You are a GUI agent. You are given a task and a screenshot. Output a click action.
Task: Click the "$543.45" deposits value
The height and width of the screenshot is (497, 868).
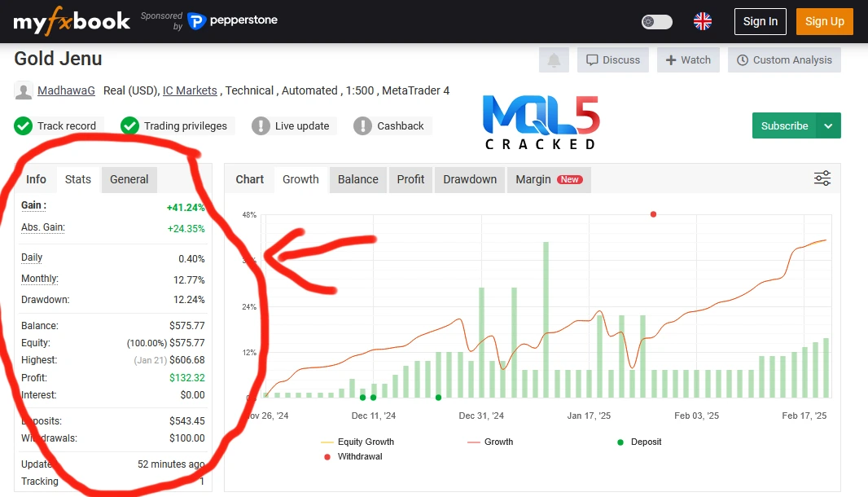tap(187, 421)
